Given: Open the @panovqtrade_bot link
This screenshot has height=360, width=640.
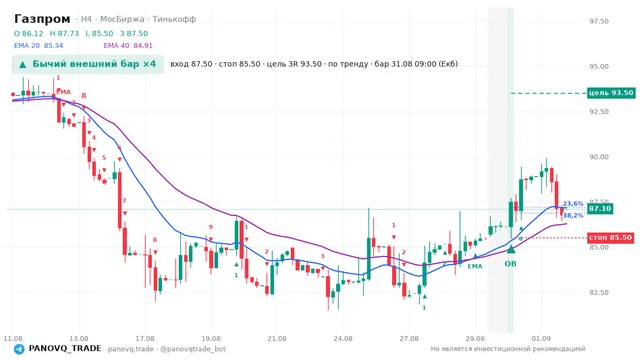Looking at the screenshot, I should point(193,349).
